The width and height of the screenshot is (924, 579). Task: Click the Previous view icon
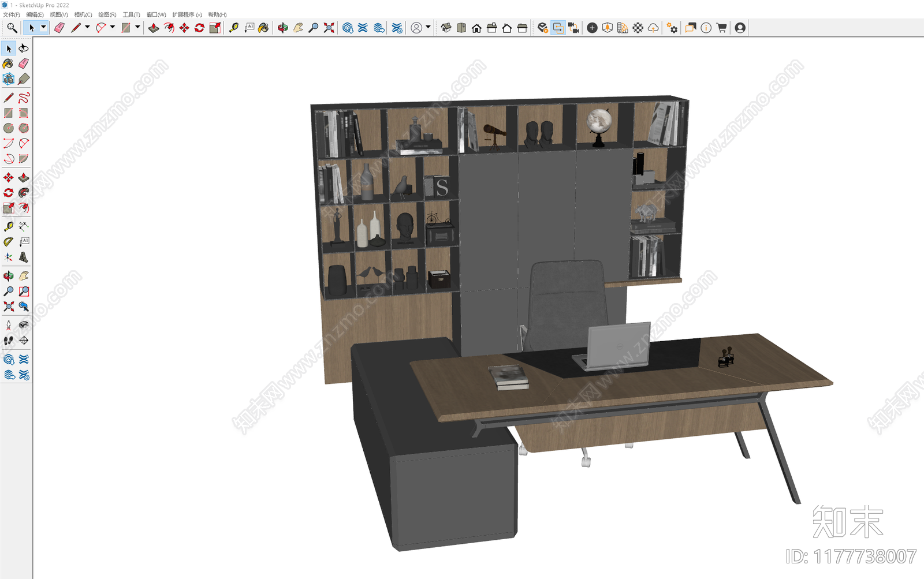pyautogui.click(x=24, y=307)
